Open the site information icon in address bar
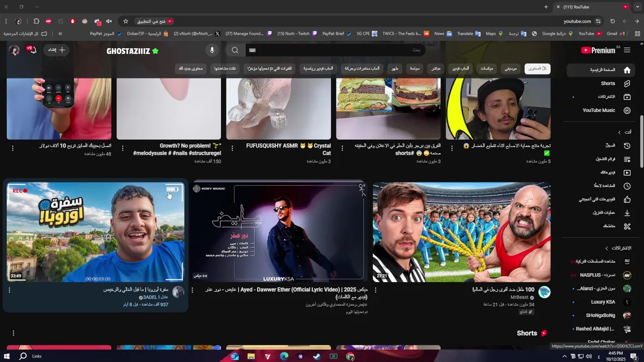Image resolution: width=644 pixels, height=362 pixels. (x=598, y=21)
